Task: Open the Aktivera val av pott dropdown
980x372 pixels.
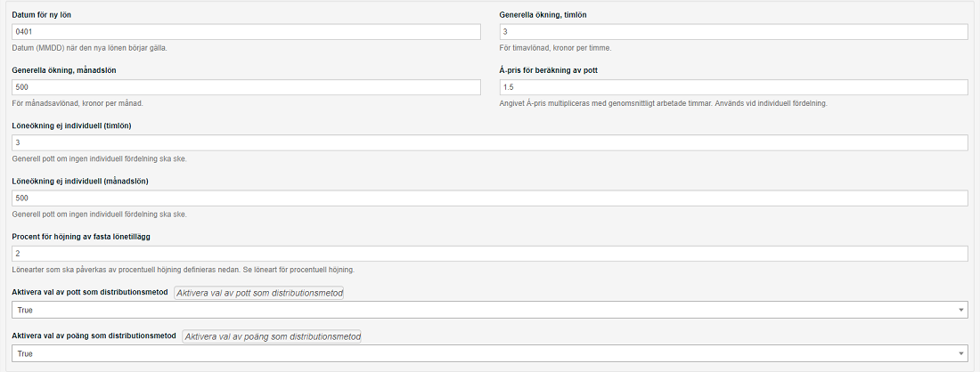Action: click(490, 310)
